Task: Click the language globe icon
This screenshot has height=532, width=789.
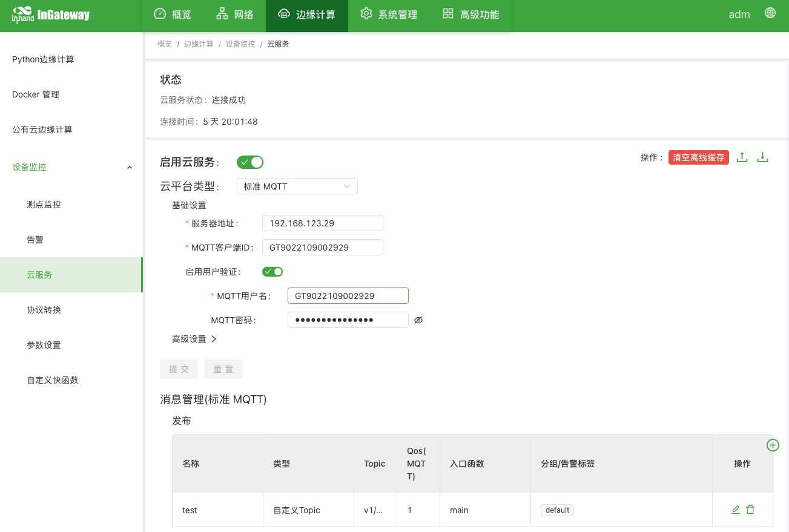Action: [x=770, y=13]
